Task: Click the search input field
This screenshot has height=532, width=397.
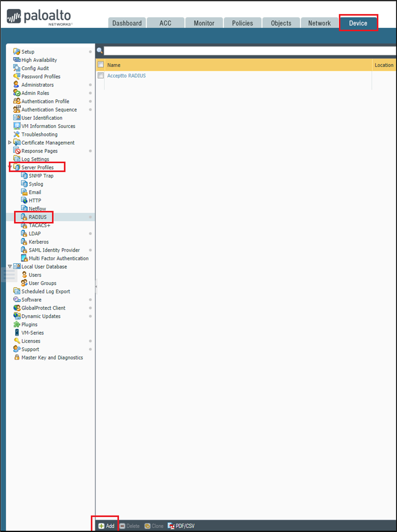Action: pos(249,51)
